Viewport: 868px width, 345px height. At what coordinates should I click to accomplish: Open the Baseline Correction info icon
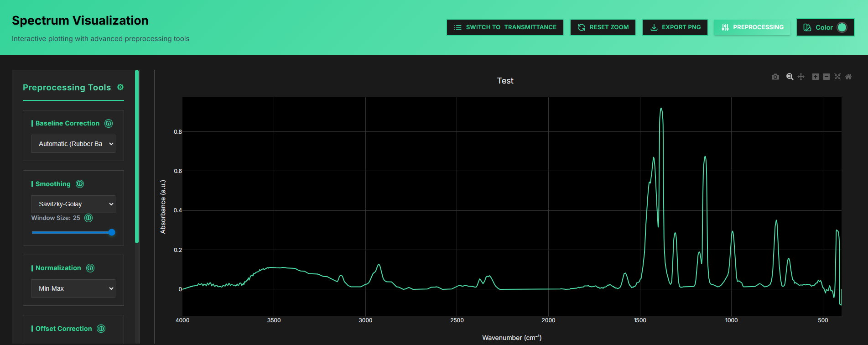(x=109, y=123)
